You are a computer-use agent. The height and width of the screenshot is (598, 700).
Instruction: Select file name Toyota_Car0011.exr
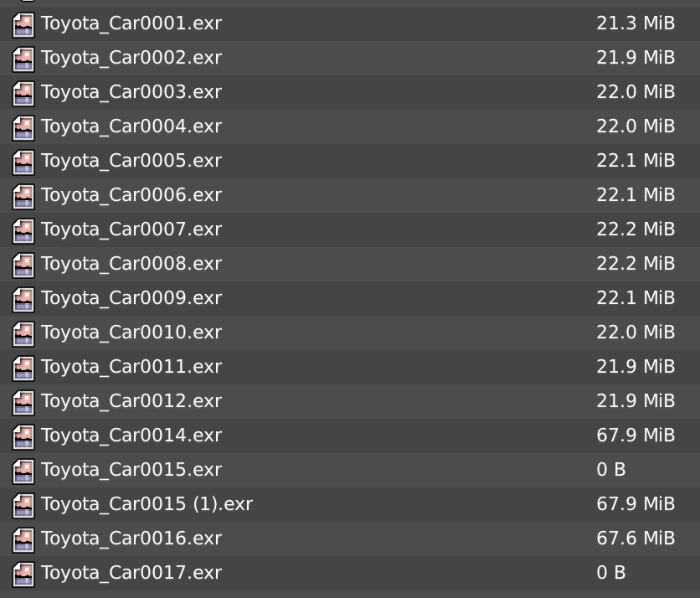pyautogui.click(x=131, y=368)
